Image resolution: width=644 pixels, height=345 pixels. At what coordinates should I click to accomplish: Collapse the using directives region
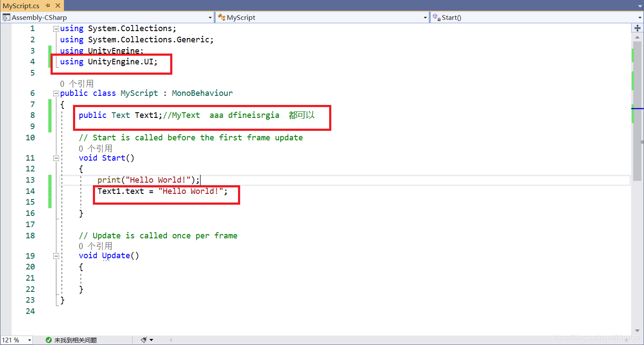[56, 29]
